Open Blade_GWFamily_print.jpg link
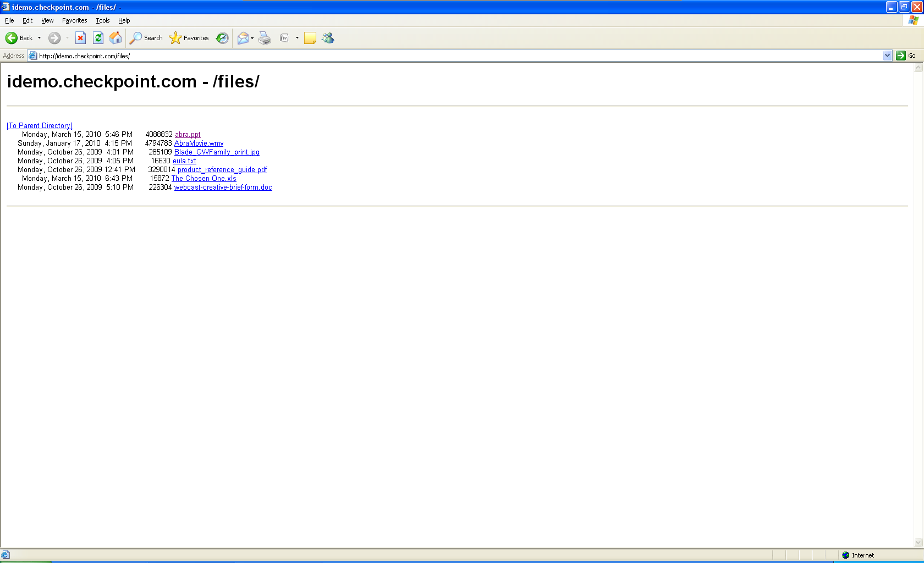 (217, 152)
